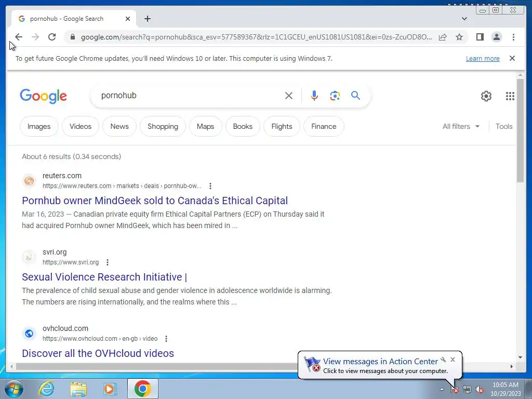The image size is (532, 399).
Task: Click the About 6 results text
Action: click(71, 156)
